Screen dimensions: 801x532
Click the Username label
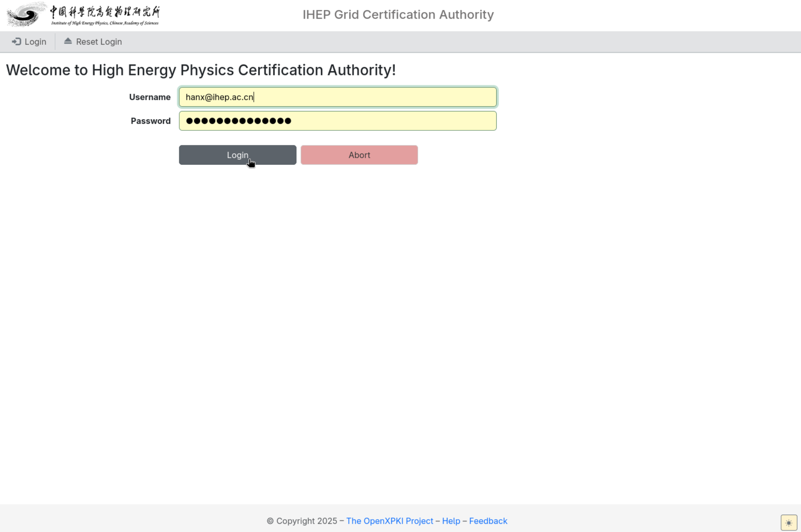tap(150, 97)
